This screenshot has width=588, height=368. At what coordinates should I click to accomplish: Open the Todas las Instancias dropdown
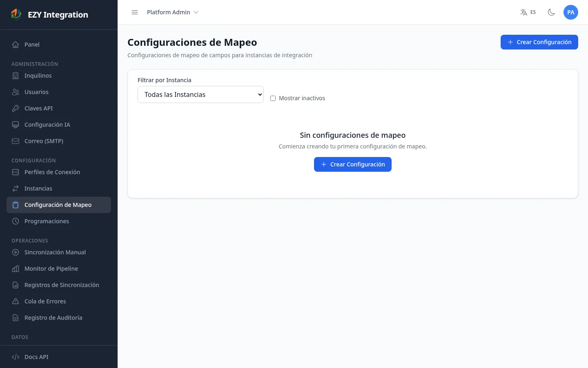(x=200, y=94)
